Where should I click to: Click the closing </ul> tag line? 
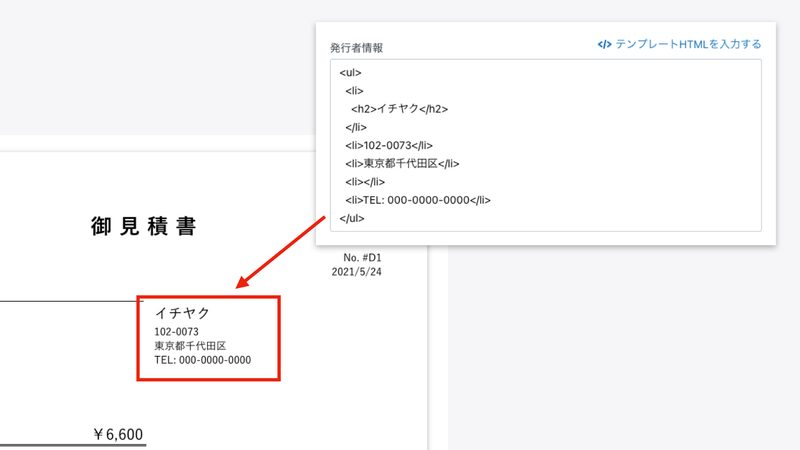coord(352,218)
